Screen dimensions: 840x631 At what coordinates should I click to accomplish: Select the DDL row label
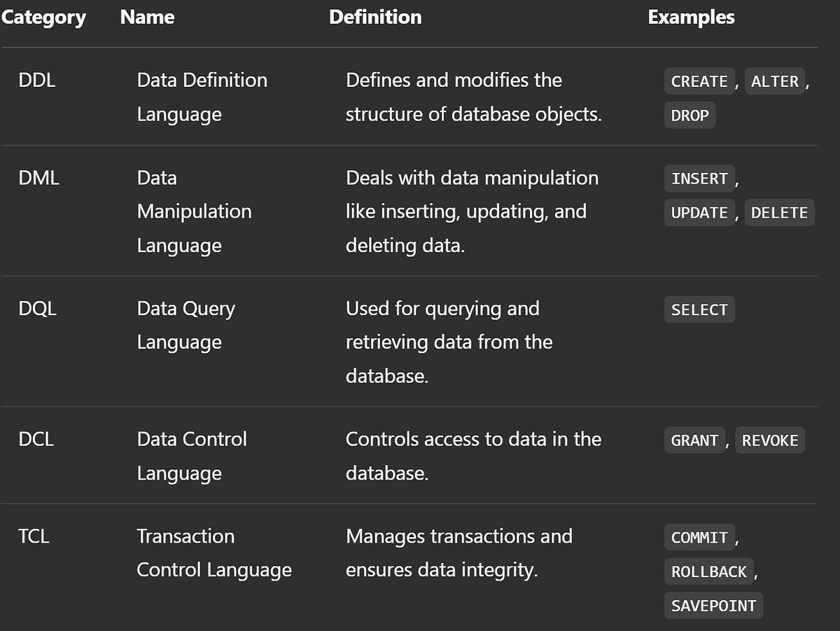[37, 80]
